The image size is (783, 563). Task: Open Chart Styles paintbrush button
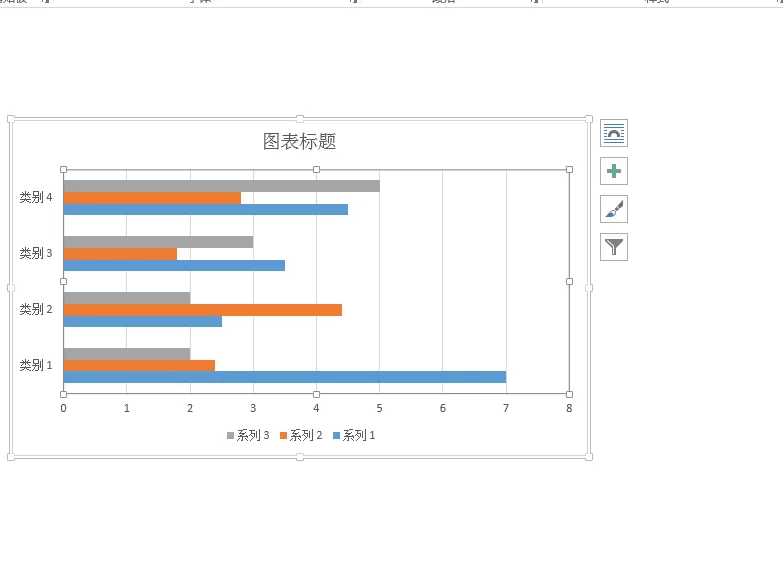pyautogui.click(x=614, y=209)
